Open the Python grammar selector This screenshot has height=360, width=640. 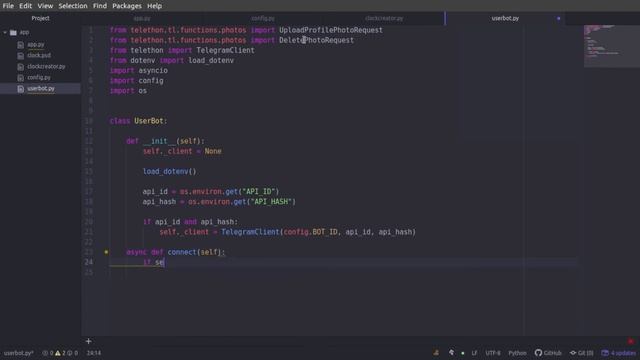pos(517,353)
